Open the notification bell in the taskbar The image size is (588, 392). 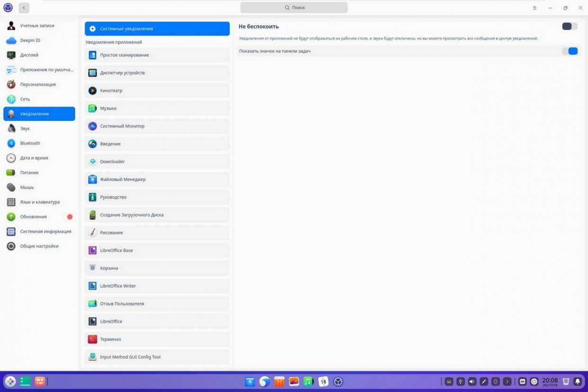click(577, 381)
